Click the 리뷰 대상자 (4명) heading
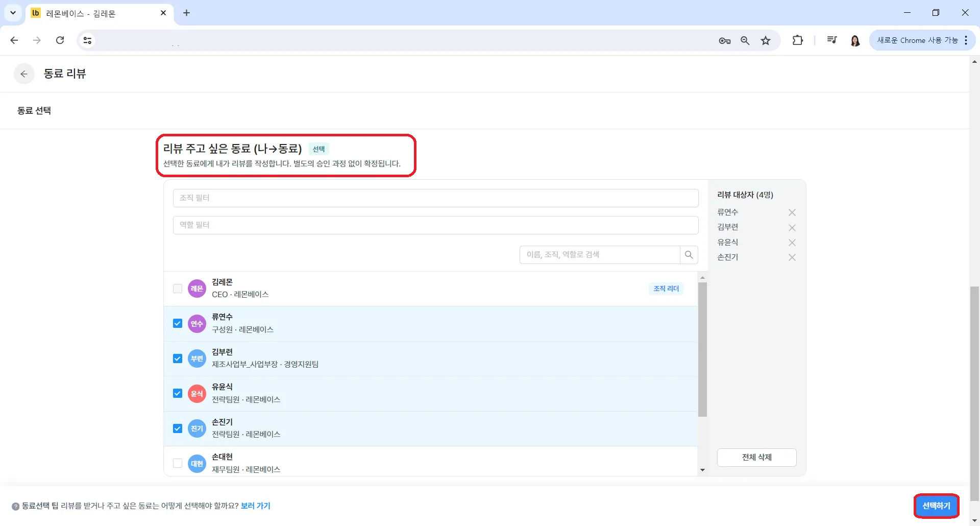 coord(745,195)
